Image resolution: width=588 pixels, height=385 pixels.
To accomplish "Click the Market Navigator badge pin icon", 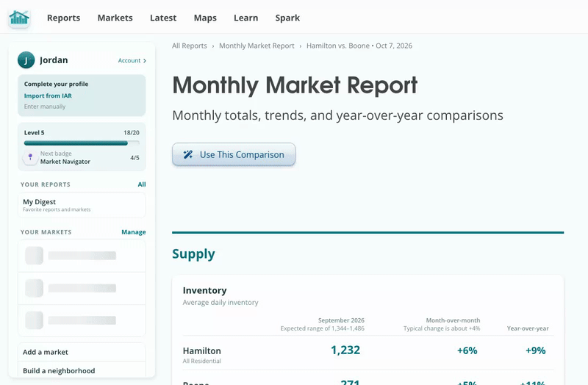I will (30, 157).
